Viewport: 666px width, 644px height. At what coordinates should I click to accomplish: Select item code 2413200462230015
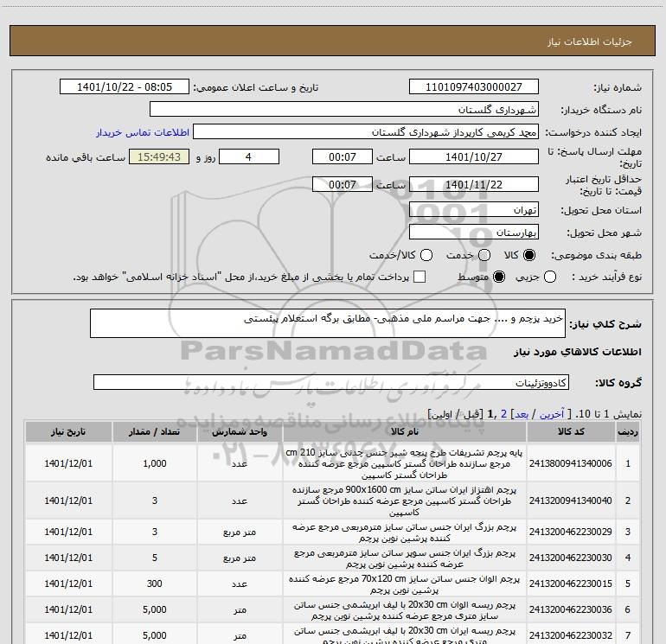pyautogui.click(x=571, y=583)
